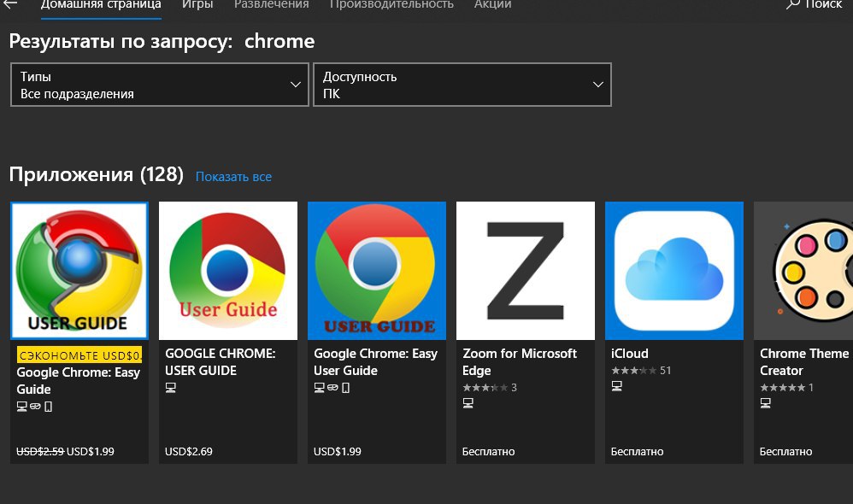
Task: Click Бесплатно under iCloud
Action: (x=637, y=451)
